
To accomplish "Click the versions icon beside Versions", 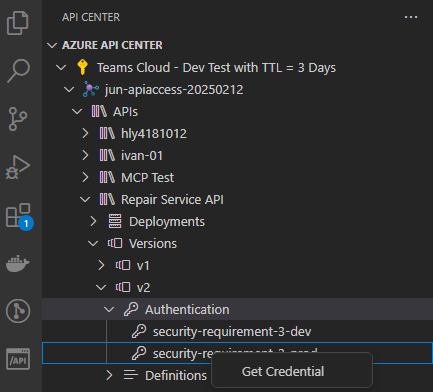I will click(115, 243).
